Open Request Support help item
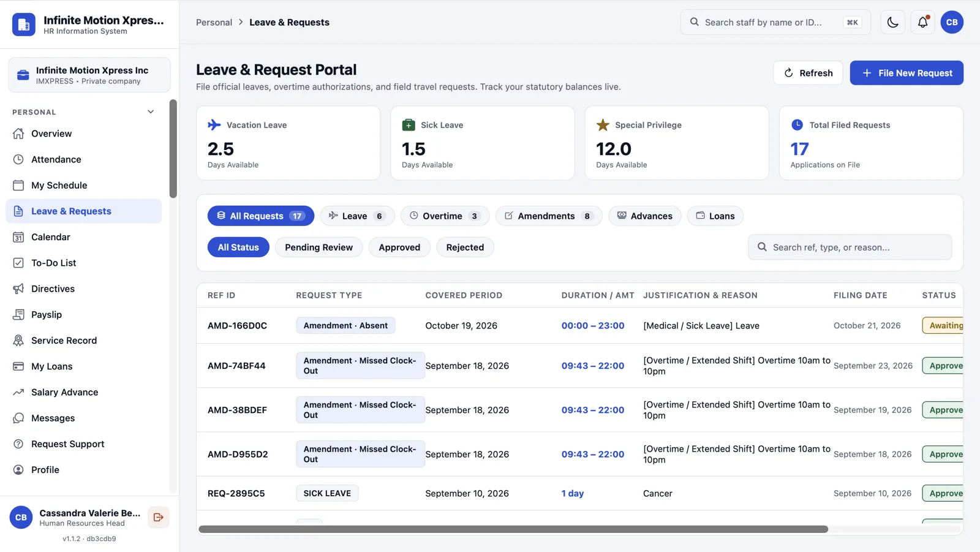 (x=84, y=444)
